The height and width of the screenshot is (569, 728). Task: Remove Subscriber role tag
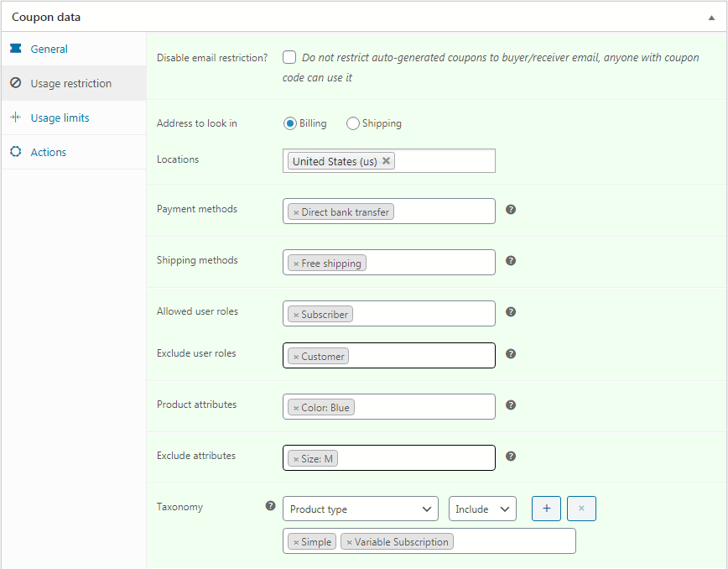click(296, 315)
